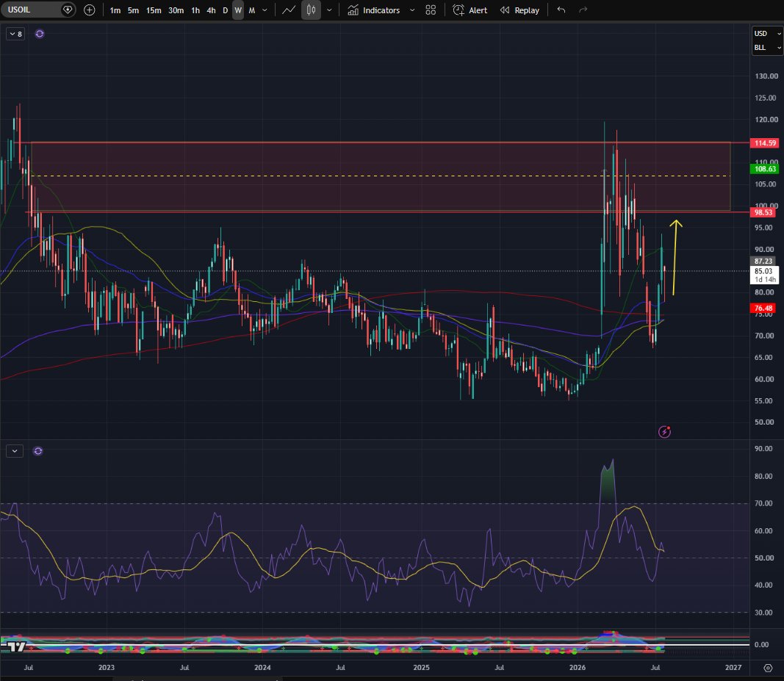784x681 pixels.
Task: Click the 30.00 level on RSI scale
Action: [x=763, y=613]
